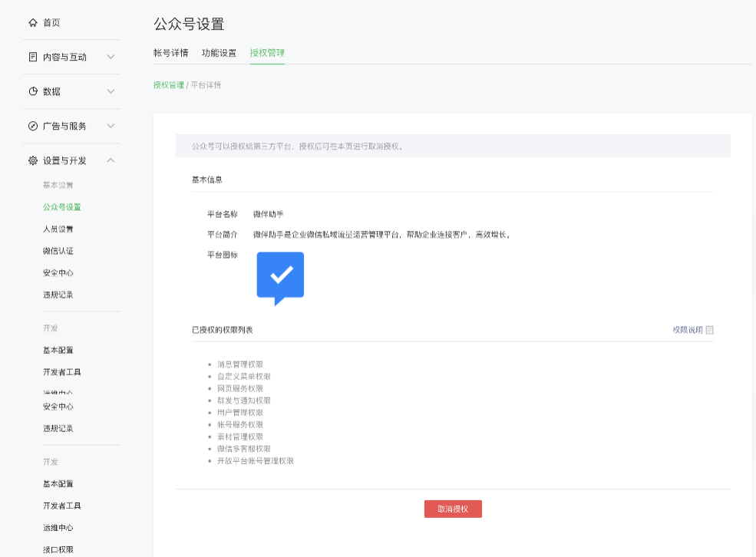The width and height of the screenshot is (756, 557).
Task: Click the 公众号设置 page title
Action: [x=189, y=24]
